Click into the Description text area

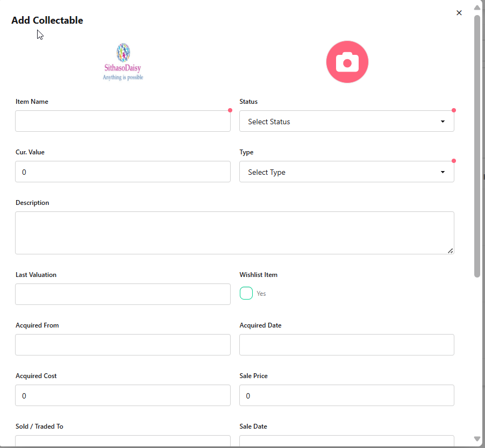[x=234, y=232]
